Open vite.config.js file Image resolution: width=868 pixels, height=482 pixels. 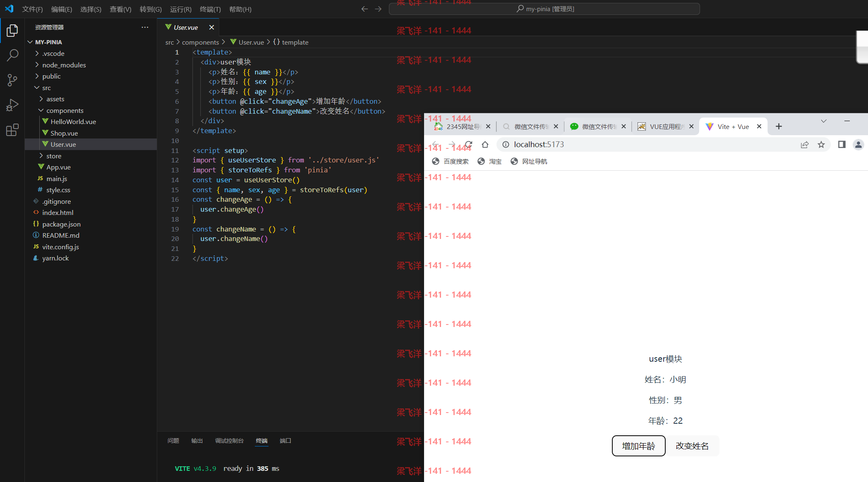(x=91, y=247)
